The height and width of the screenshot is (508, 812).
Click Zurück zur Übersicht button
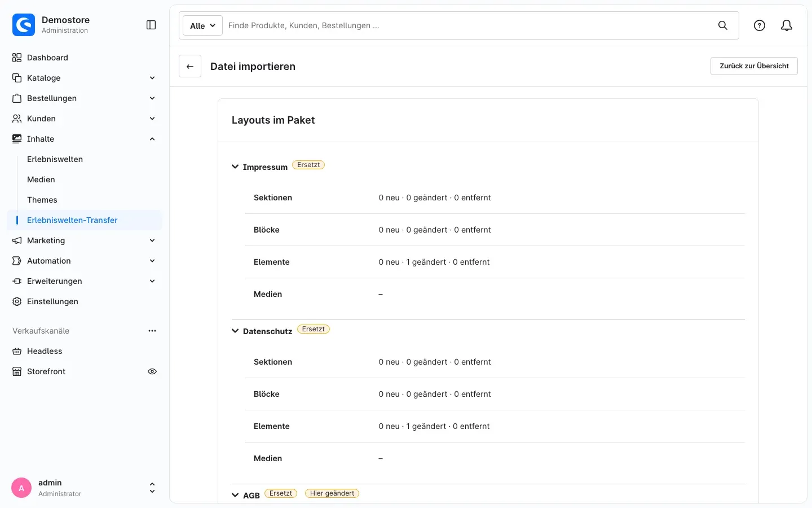754,66
